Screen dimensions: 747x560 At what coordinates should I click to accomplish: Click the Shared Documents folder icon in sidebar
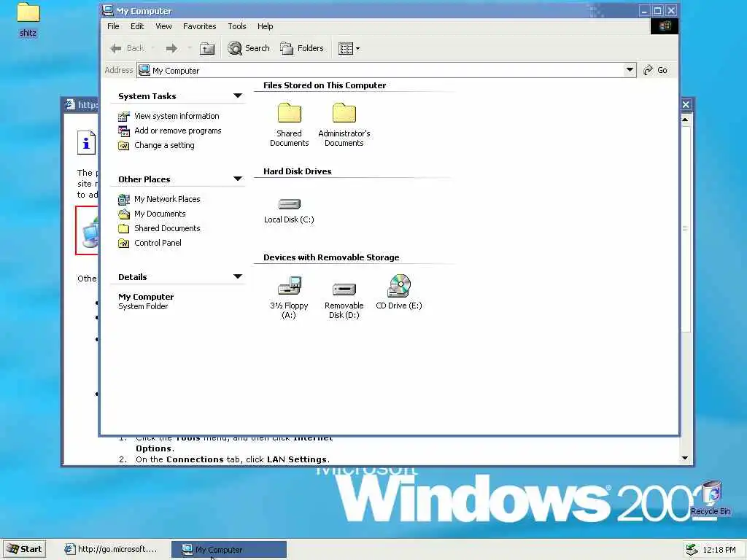tap(124, 228)
